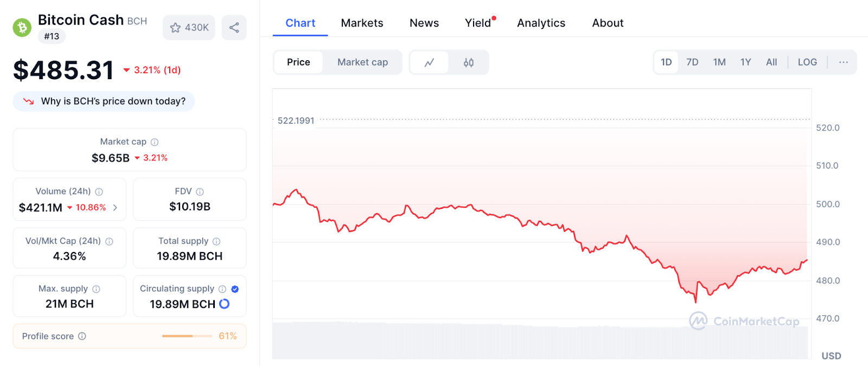Open the share options icon

click(234, 27)
